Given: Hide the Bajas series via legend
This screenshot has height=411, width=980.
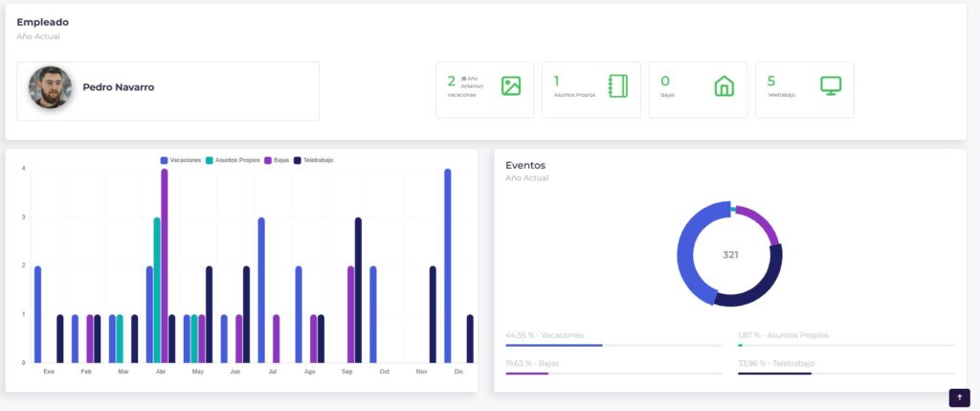Looking at the screenshot, I should tap(277, 160).
